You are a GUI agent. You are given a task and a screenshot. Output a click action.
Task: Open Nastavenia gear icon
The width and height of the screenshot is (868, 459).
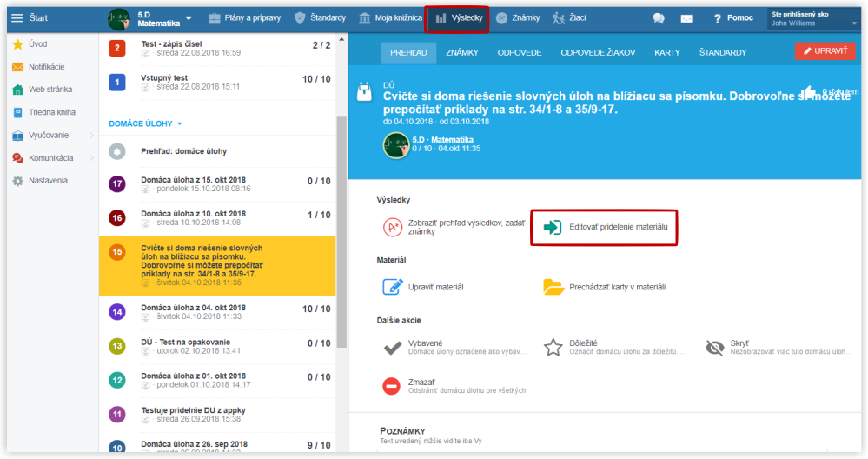[x=17, y=181]
